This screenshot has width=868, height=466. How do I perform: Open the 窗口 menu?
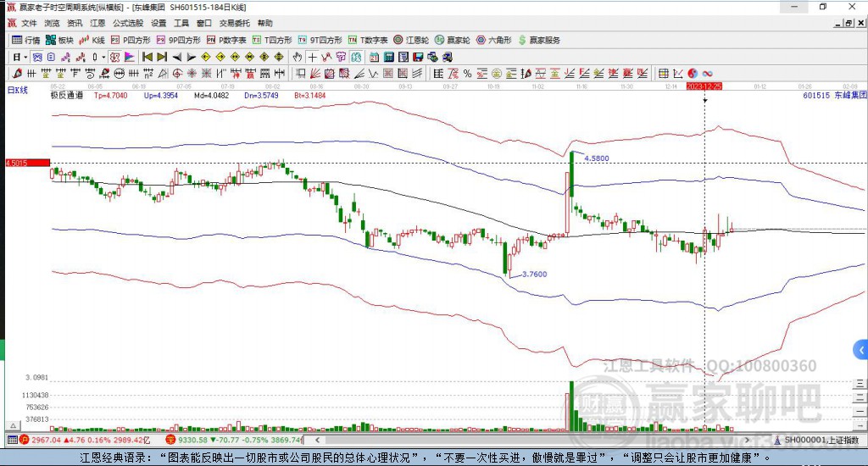[x=203, y=23]
